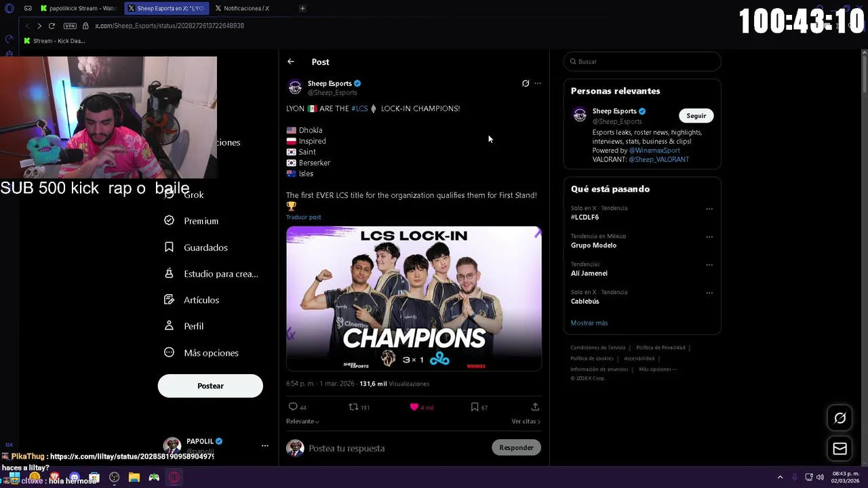The height and width of the screenshot is (488, 868).
Task: Open Opera menu logo top-left
Action: 9,8
